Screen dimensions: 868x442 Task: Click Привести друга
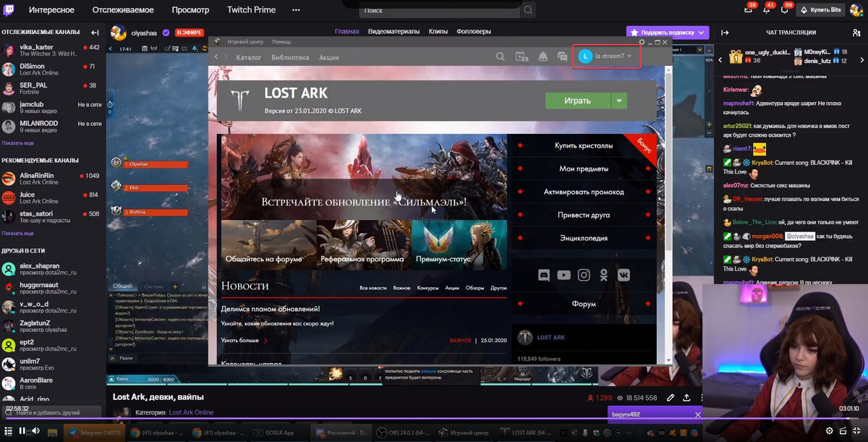pos(584,215)
